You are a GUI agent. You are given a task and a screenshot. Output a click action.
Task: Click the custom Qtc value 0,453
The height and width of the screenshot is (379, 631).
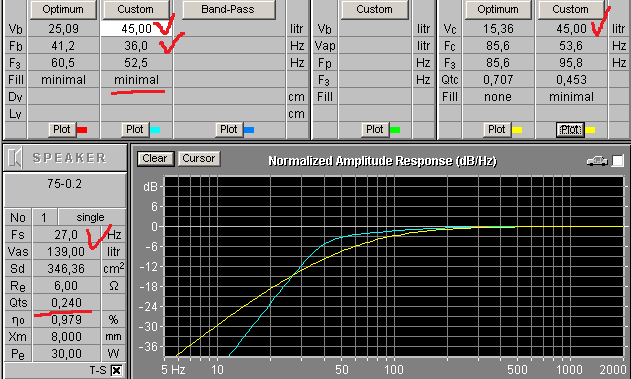(571, 80)
